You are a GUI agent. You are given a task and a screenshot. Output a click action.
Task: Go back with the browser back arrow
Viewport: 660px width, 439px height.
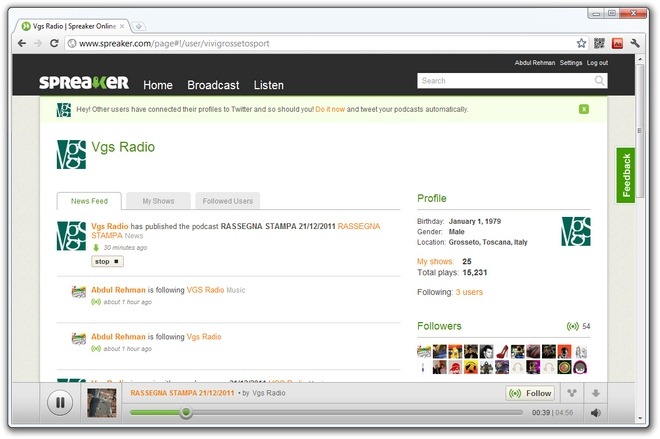22,43
